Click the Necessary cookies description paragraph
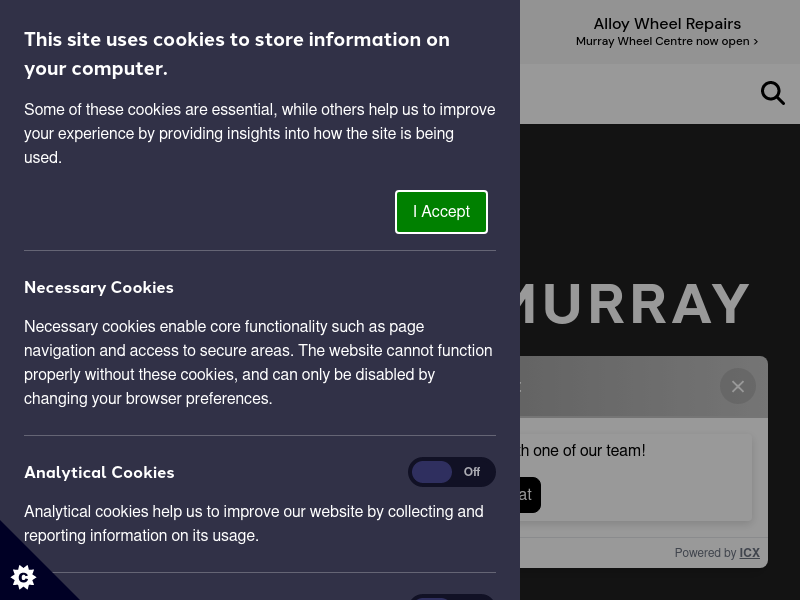 [x=258, y=362]
